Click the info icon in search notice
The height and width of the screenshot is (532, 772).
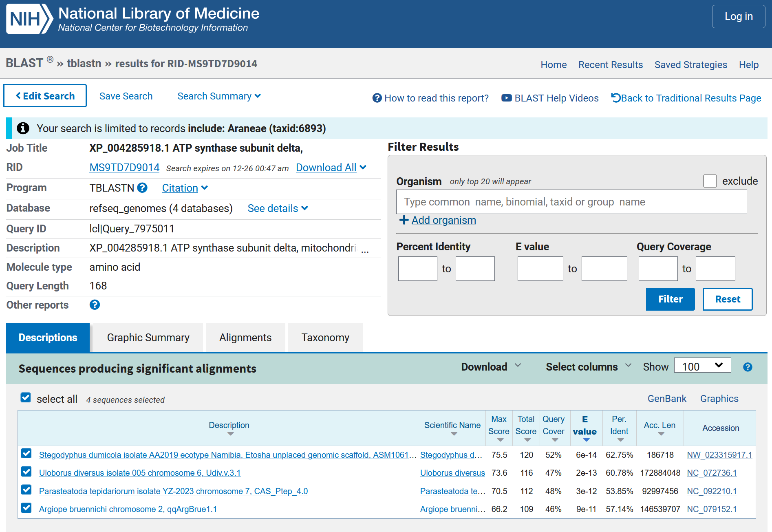[23, 128]
